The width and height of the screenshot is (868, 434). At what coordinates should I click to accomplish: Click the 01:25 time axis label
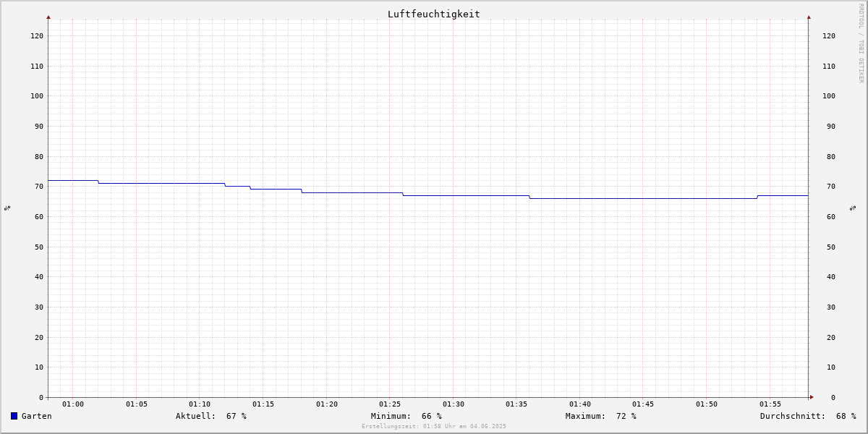pyautogui.click(x=390, y=404)
